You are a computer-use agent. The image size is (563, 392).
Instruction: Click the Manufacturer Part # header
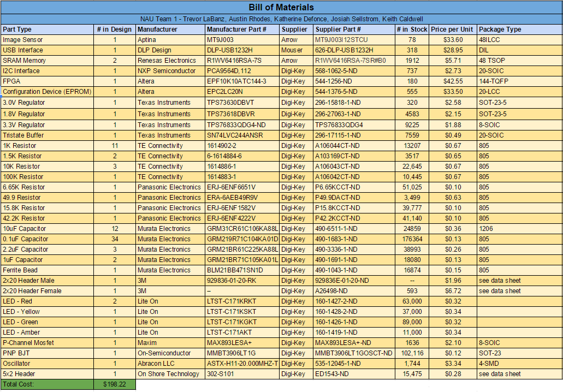[x=242, y=29]
